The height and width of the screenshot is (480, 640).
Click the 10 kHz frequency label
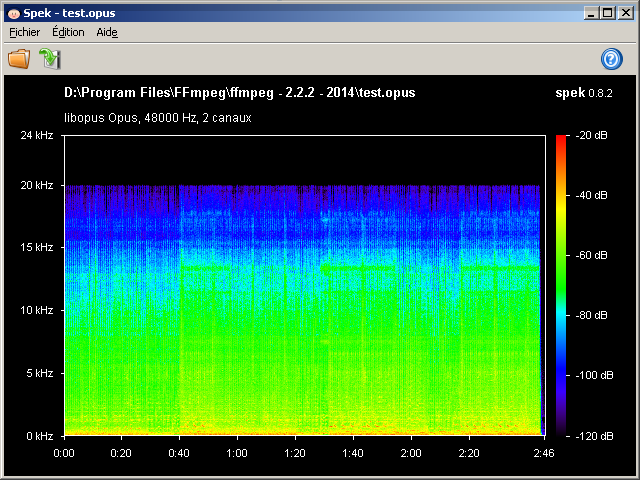point(37,310)
